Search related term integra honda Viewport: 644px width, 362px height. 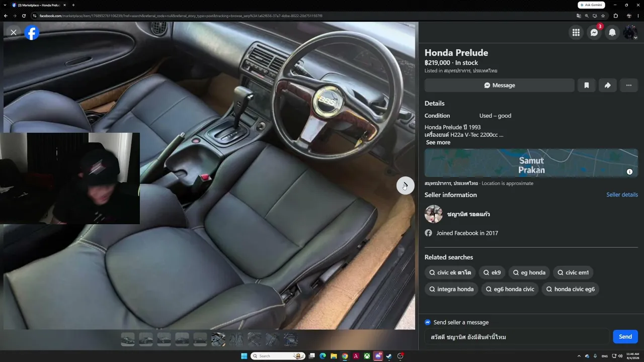451,290
